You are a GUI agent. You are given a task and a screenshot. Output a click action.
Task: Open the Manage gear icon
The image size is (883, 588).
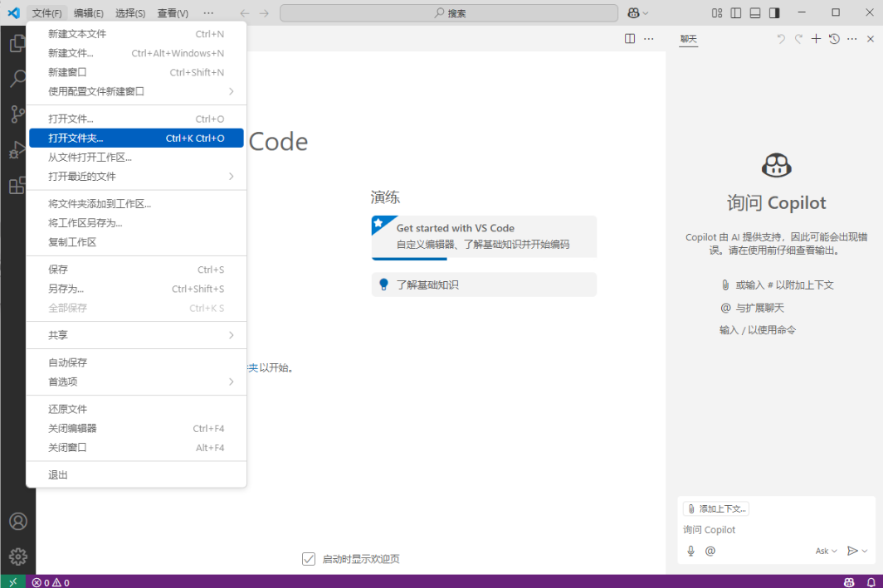click(18, 556)
